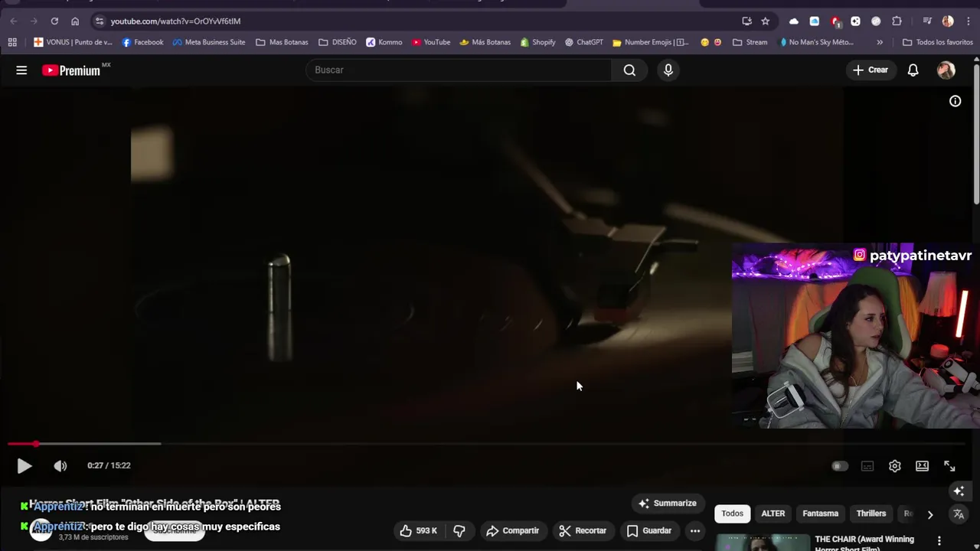Viewport: 980px width, 551px height.
Task: Open translate icon beside filter chips
Action: [959, 514]
